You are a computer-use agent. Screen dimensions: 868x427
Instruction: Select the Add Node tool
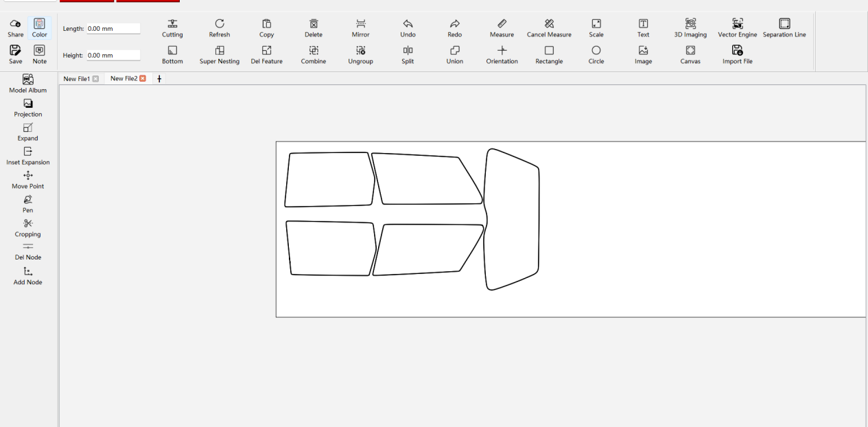click(x=27, y=276)
